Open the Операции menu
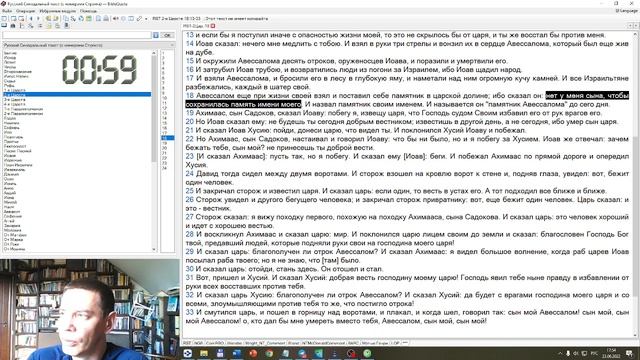This screenshot has height=360, width=640. 25,11
